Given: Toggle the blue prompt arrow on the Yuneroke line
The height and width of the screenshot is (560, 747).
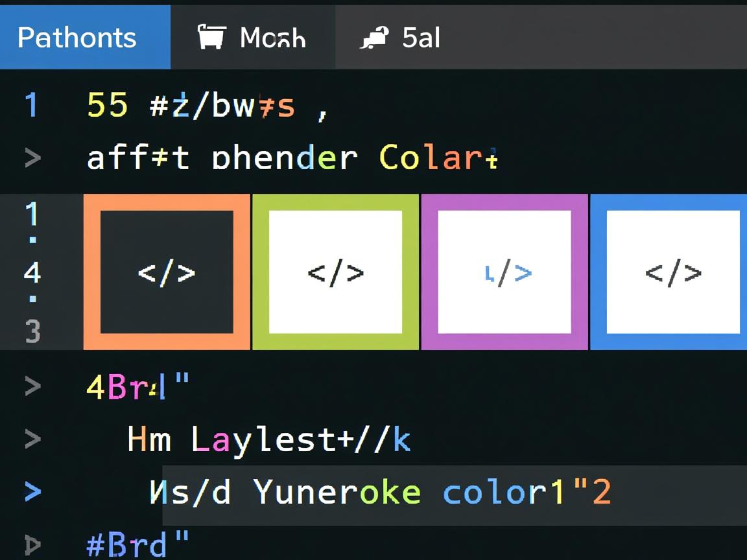Looking at the screenshot, I should (x=31, y=492).
